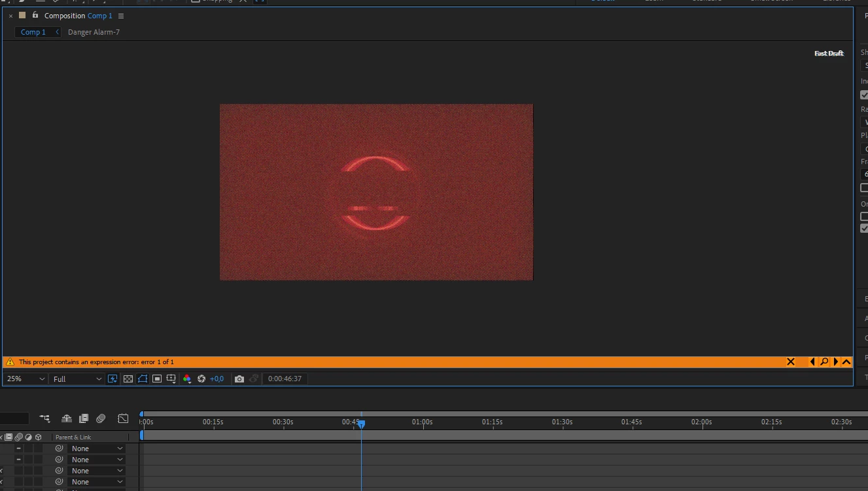Click frame blending column header icon
Screen dimensions: 868x491
9,437
